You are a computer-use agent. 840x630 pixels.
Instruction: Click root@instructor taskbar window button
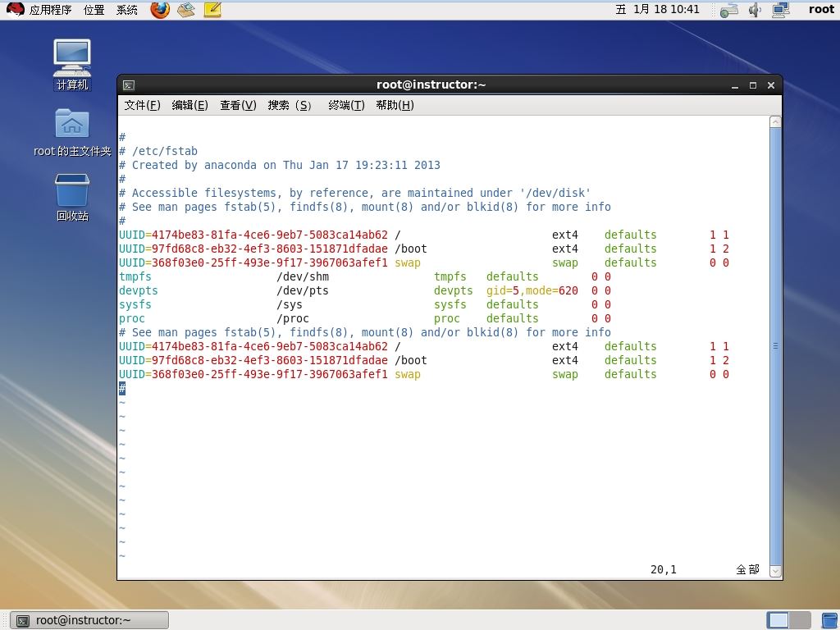click(89, 620)
